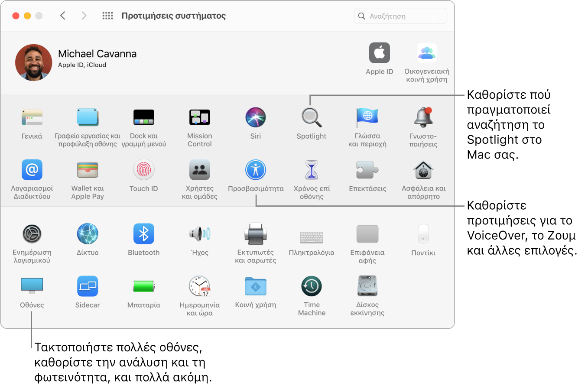Open Χρήστες και ομάδες preferences
The width and height of the screenshot is (588, 386).
[x=200, y=170]
